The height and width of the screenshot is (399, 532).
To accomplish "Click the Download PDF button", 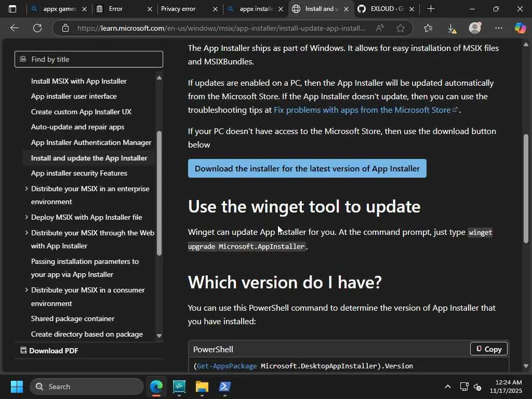I will (49, 351).
